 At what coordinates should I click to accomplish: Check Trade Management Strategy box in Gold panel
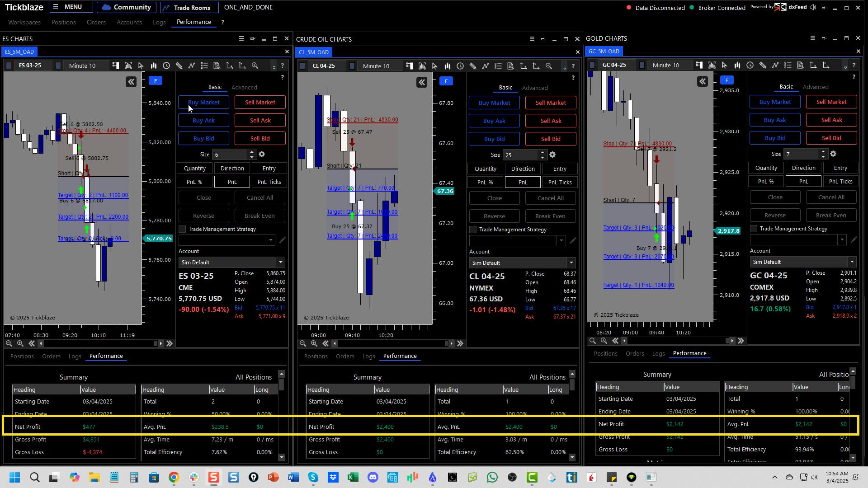tap(754, 229)
